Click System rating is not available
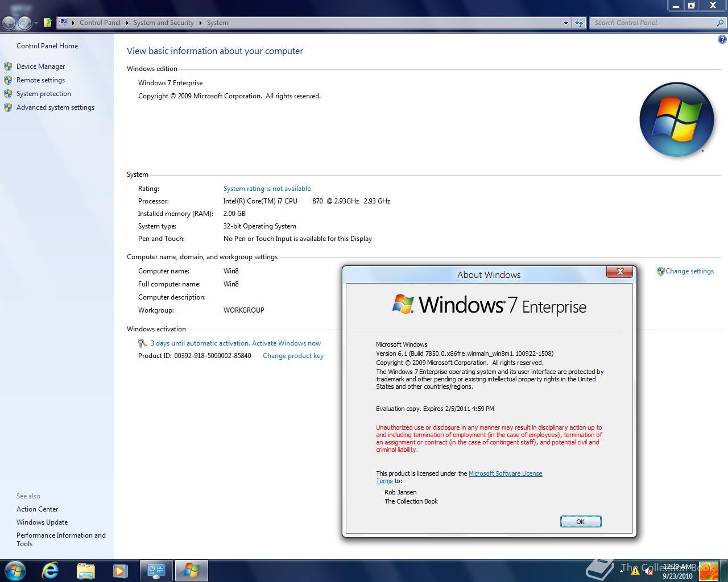The image size is (728, 582). tap(267, 189)
